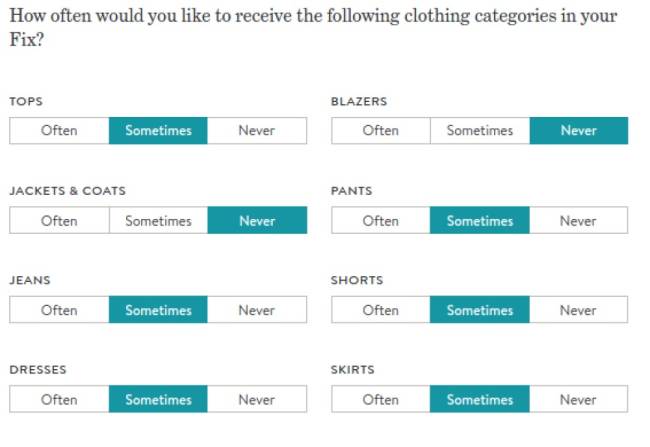Choose Never for Tops category
Viewport: 650px width, 447px height.
tap(257, 131)
